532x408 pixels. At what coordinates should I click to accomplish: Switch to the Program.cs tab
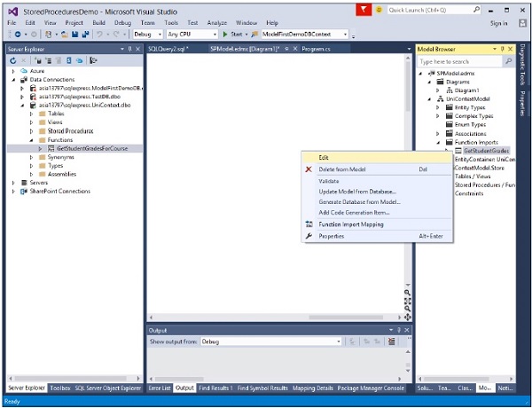(317, 50)
